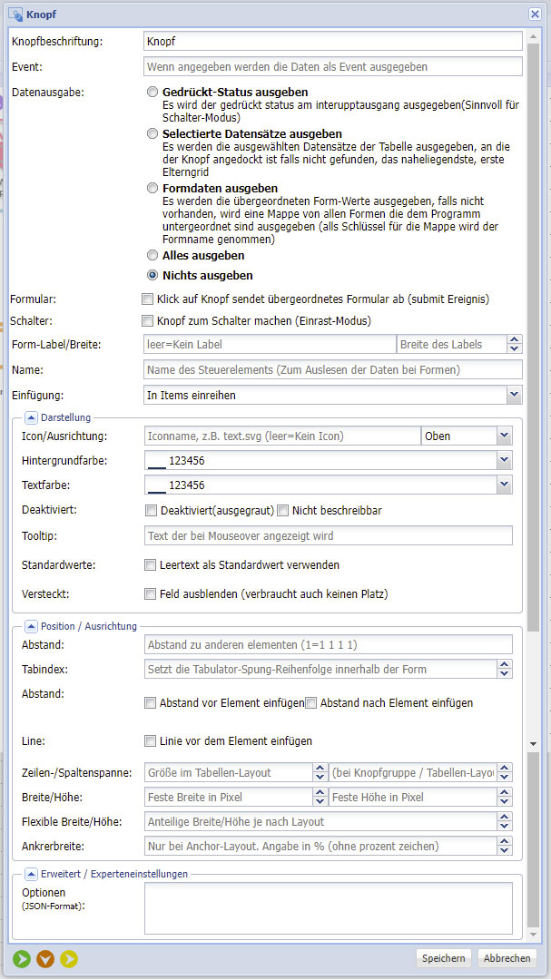Image resolution: width=551 pixels, height=980 pixels.
Task: Click the Abbrechen button
Action: point(507,958)
